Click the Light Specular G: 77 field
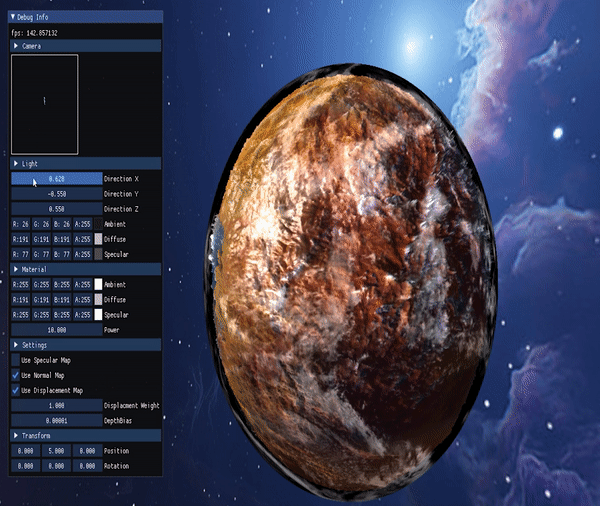Viewport: 600px width, 506px height. coord(41,254)
